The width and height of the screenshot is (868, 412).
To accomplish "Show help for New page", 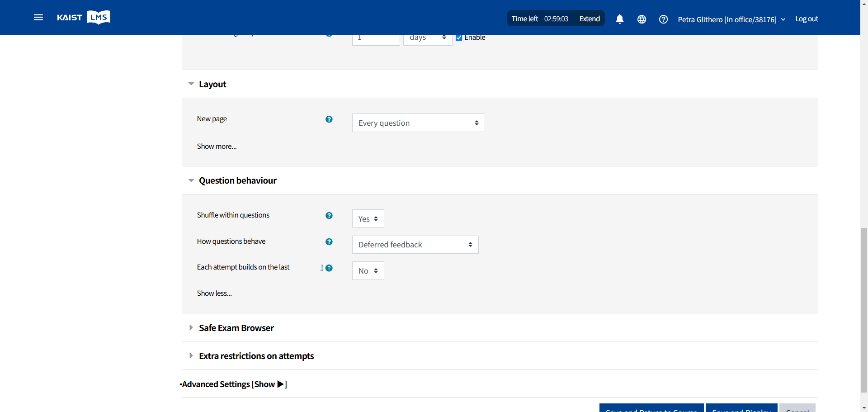I will 329,119.
